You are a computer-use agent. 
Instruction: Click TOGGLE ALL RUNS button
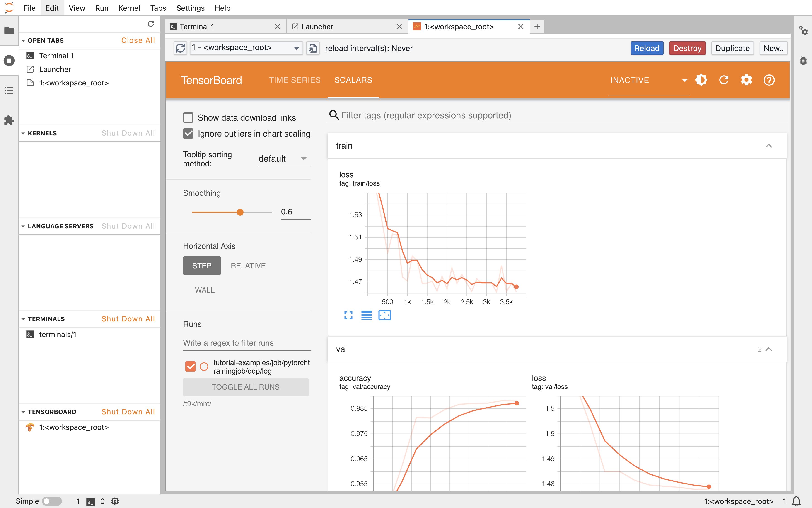(x=246, y=387)
